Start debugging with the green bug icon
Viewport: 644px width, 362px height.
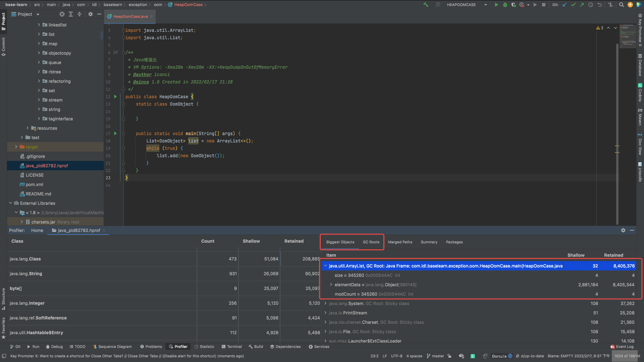point(505,5)
